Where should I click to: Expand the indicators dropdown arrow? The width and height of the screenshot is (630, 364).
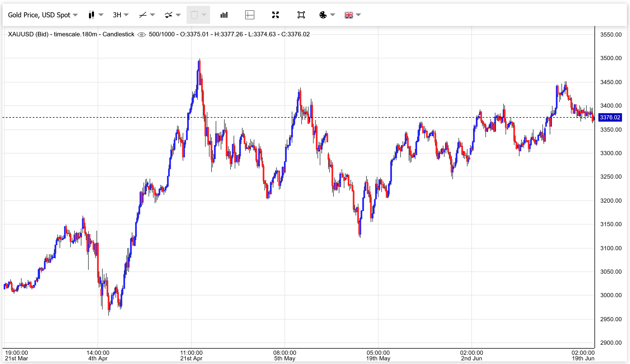pos(178,15)
